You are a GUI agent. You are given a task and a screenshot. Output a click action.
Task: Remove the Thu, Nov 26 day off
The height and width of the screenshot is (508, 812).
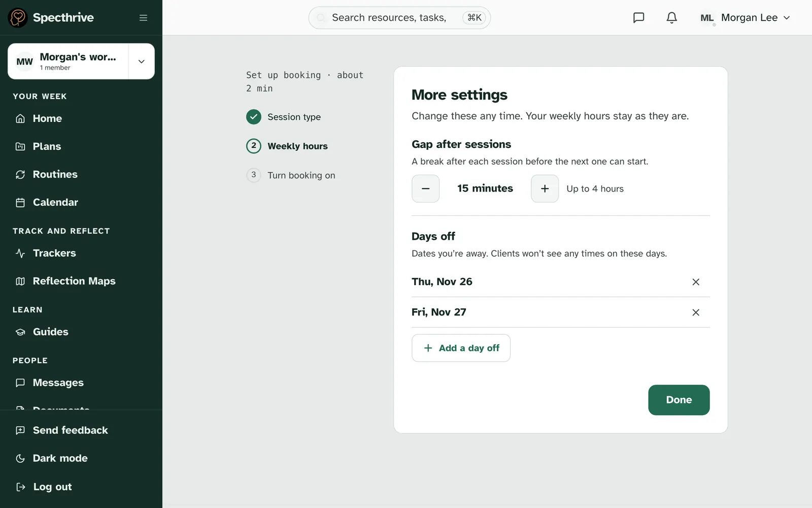(696, 282)
